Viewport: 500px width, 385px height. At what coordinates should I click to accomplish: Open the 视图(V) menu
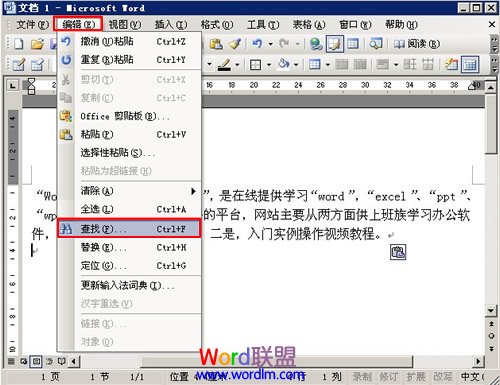[x=125, y=24]
